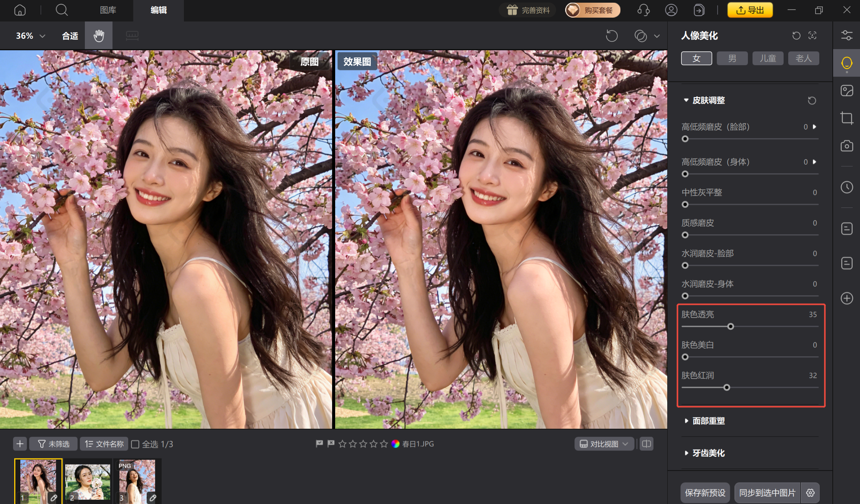Image resolution: width=860 pixels, height=504 pixels.
Task: Click the customer service headset icon
Action: (643, 10)
